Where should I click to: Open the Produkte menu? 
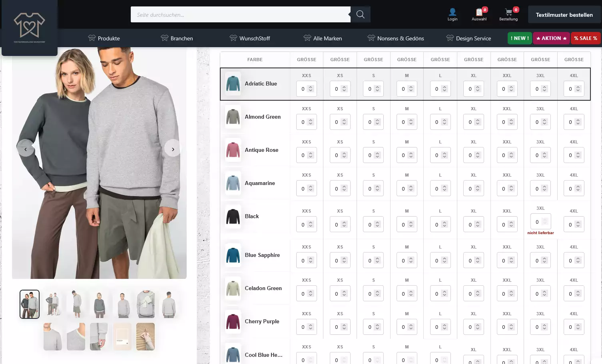(x=104, y=38)
